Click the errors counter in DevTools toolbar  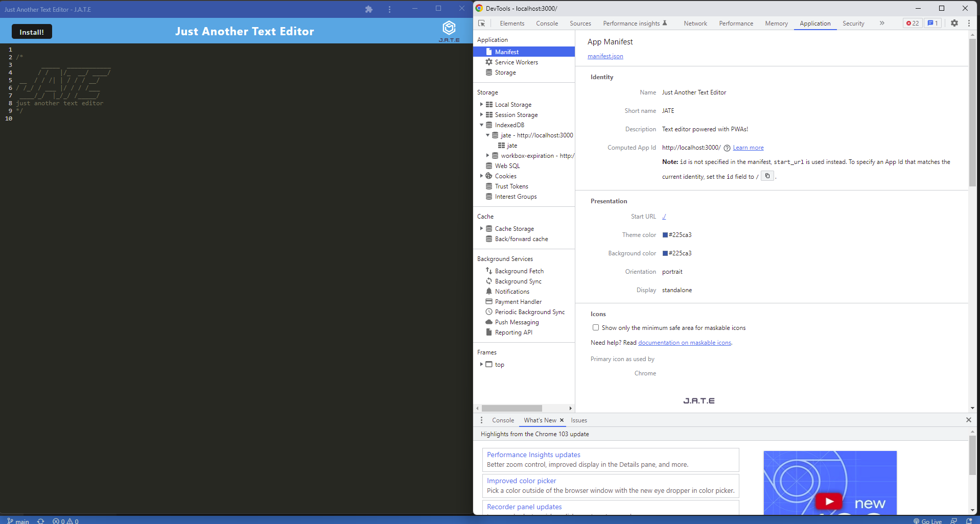pos(912,23)
